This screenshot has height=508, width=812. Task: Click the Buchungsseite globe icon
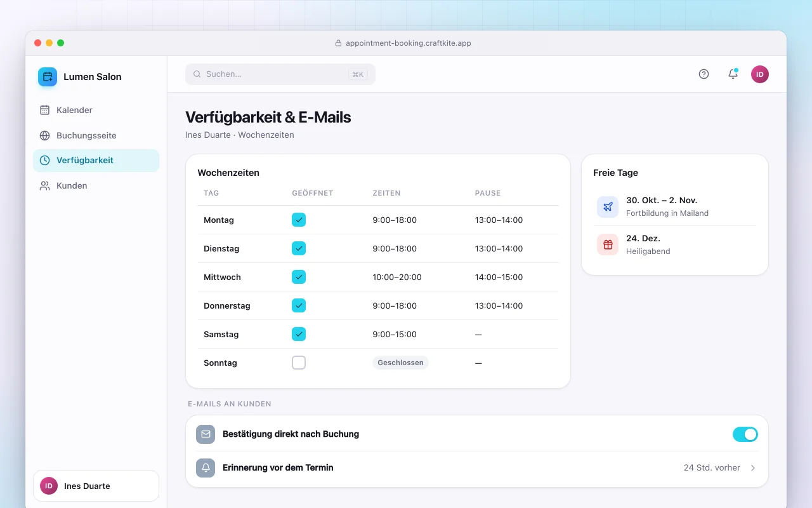pos(44,135)
